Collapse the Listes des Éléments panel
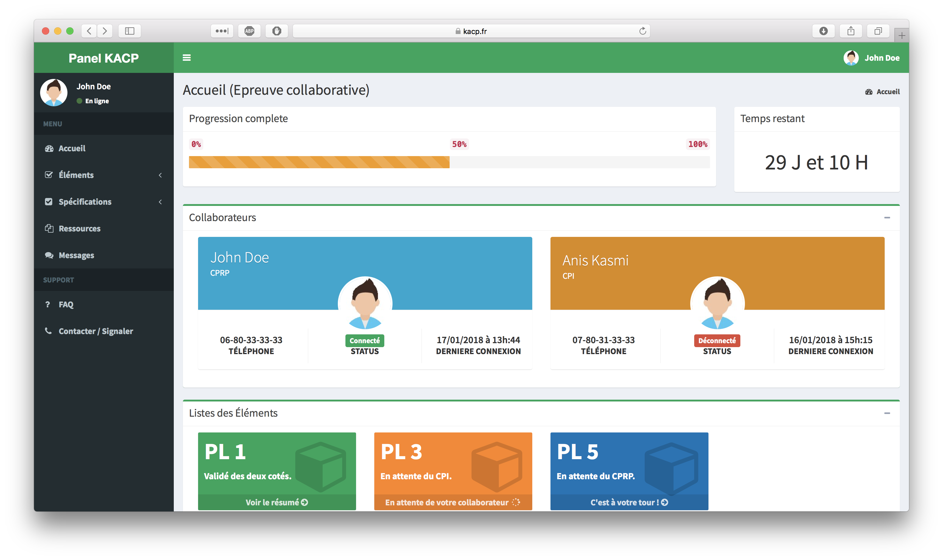 coord(887,413)
